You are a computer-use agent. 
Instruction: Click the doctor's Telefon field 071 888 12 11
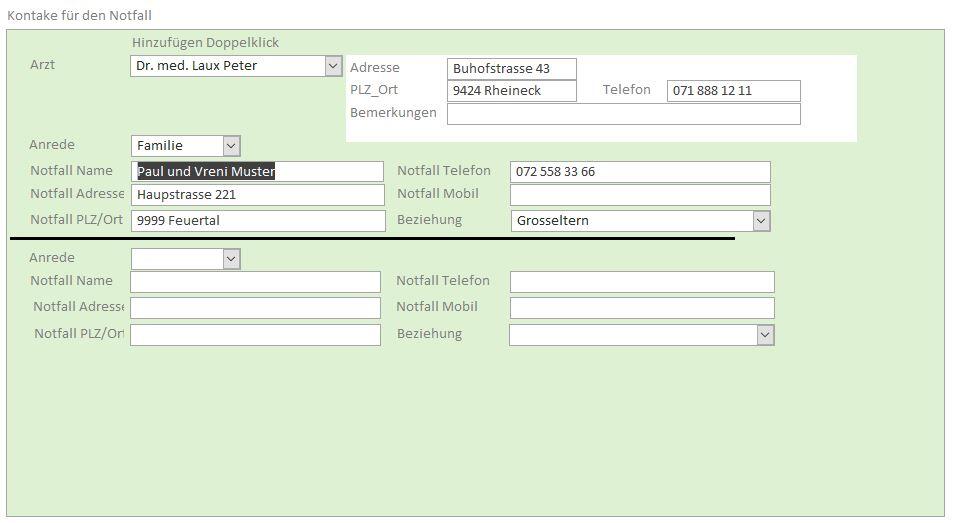(733, 91)
